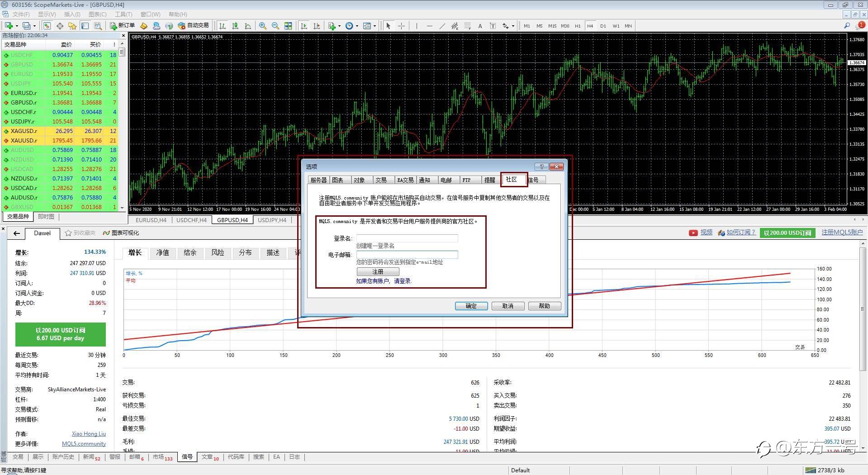This screenshot has height=475, width=868.
Task: Switch timeframe to H1
Action: [578, 26]
